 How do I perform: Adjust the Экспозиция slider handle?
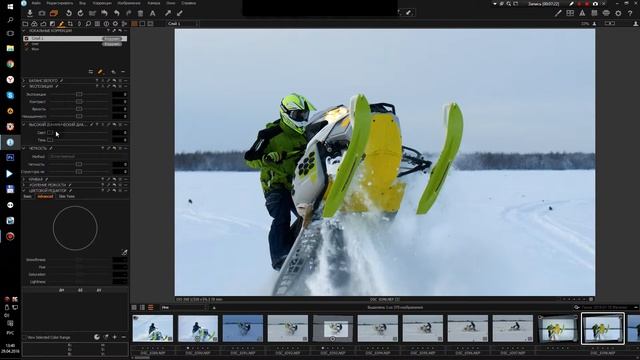[79, 94]
